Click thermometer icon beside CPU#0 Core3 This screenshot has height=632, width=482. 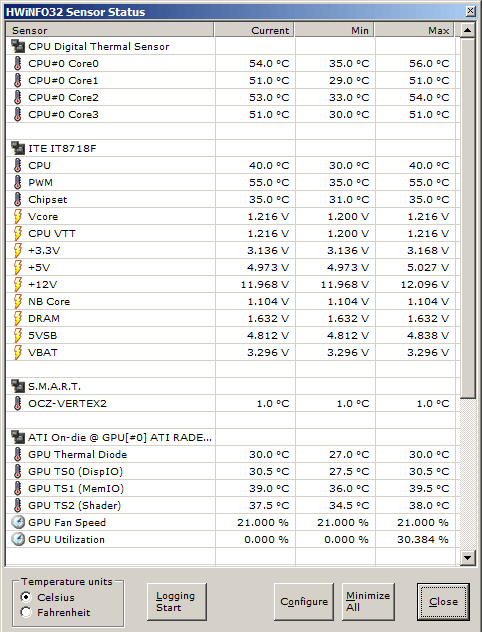[x=17, y=114]
